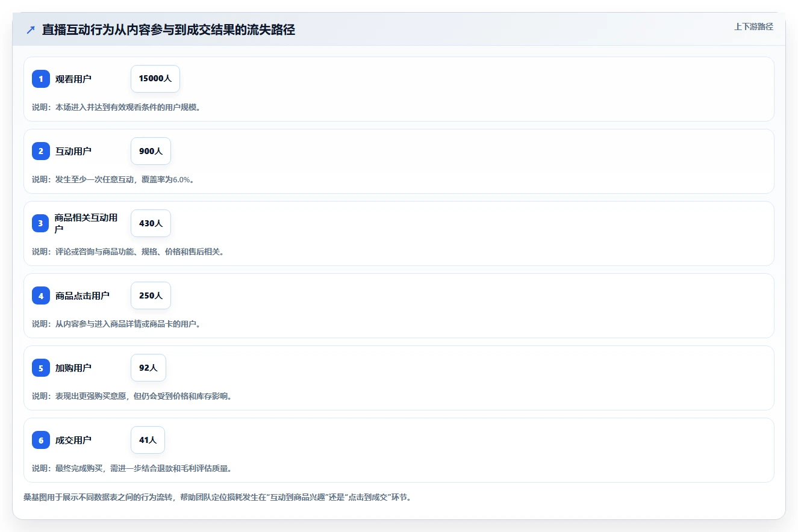Select step badge 4 for 商品点击用户

[x=41, y=295]
